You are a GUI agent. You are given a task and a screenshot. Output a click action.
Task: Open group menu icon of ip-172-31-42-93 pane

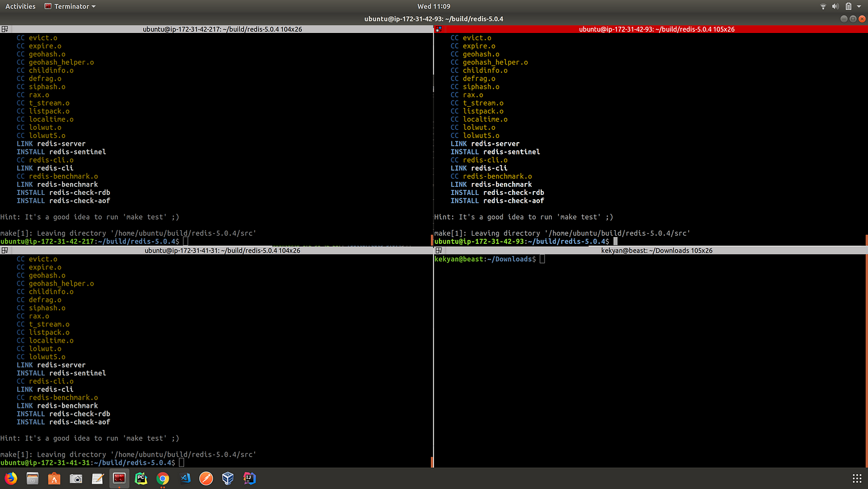pyautogui.click(x=438, y=29)
